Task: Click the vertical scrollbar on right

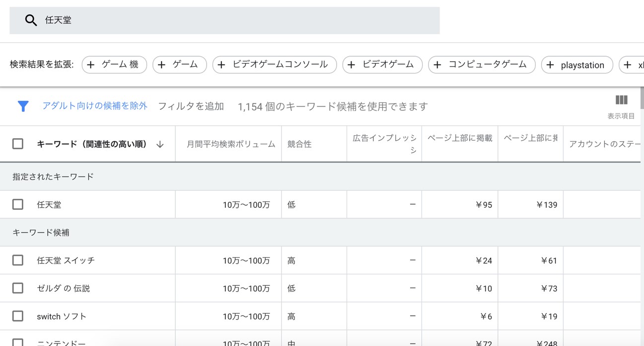Action: (x=642, y=97)
